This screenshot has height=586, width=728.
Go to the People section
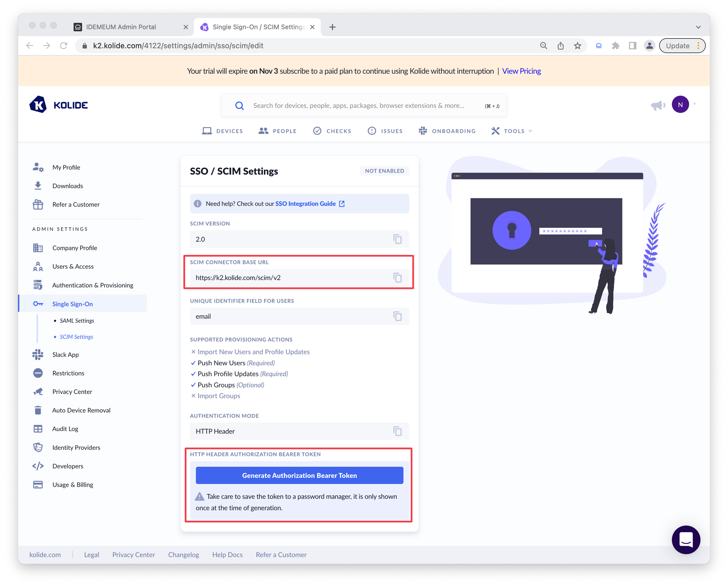click(277, 131)
